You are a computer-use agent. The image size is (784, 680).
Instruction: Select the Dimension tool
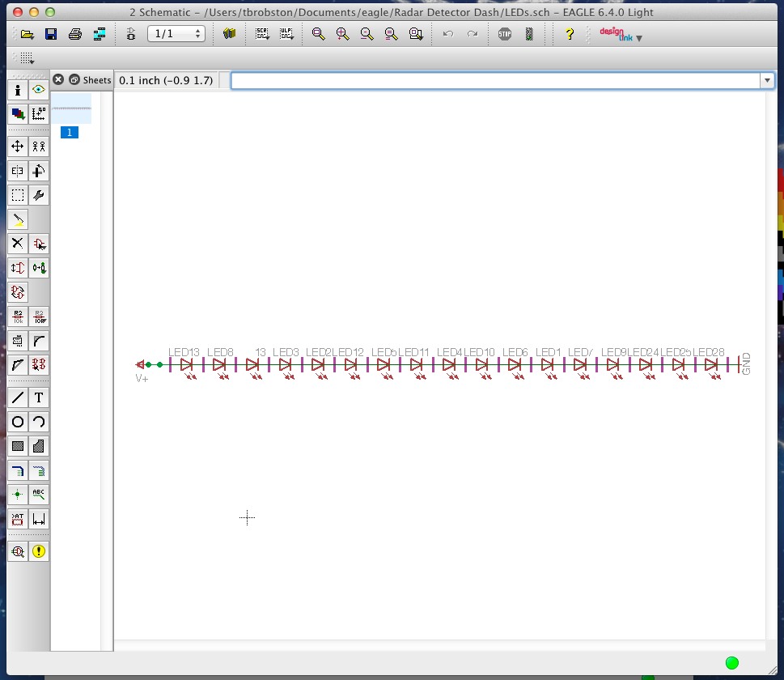(x=39, y=519)
